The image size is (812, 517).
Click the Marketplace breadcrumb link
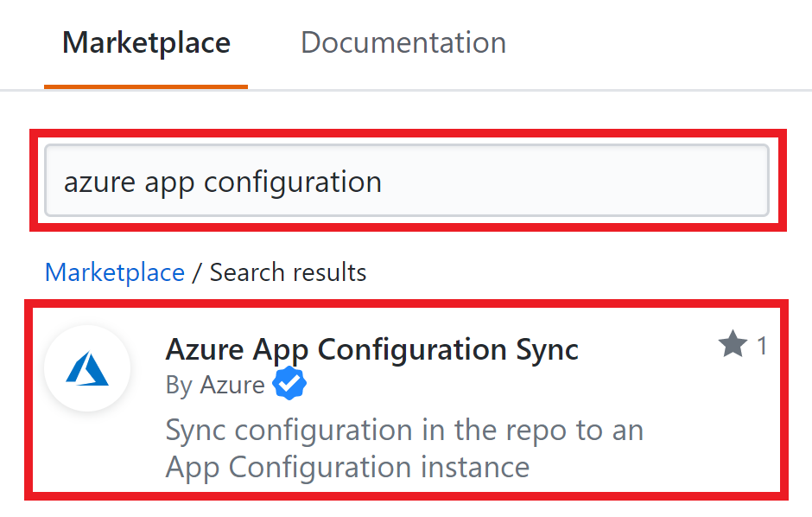tap(115, 273)
